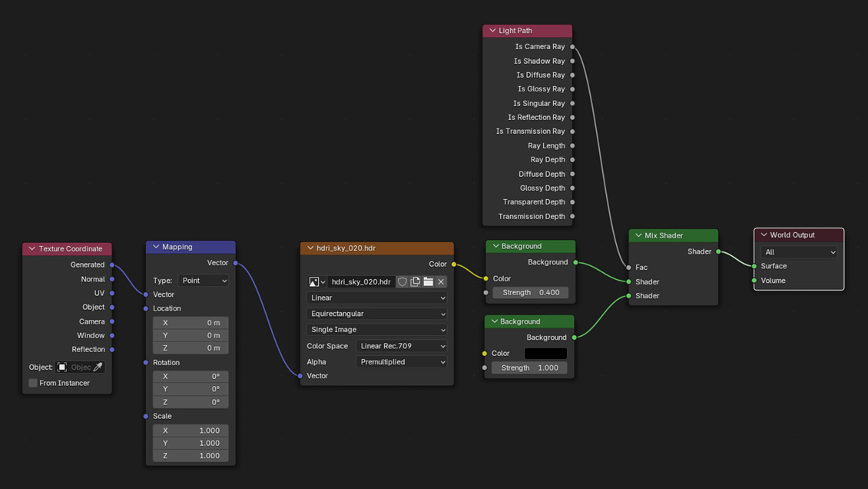Open the image browse icon in hdri_sky_020.hdr node

[x=316, y=282]
